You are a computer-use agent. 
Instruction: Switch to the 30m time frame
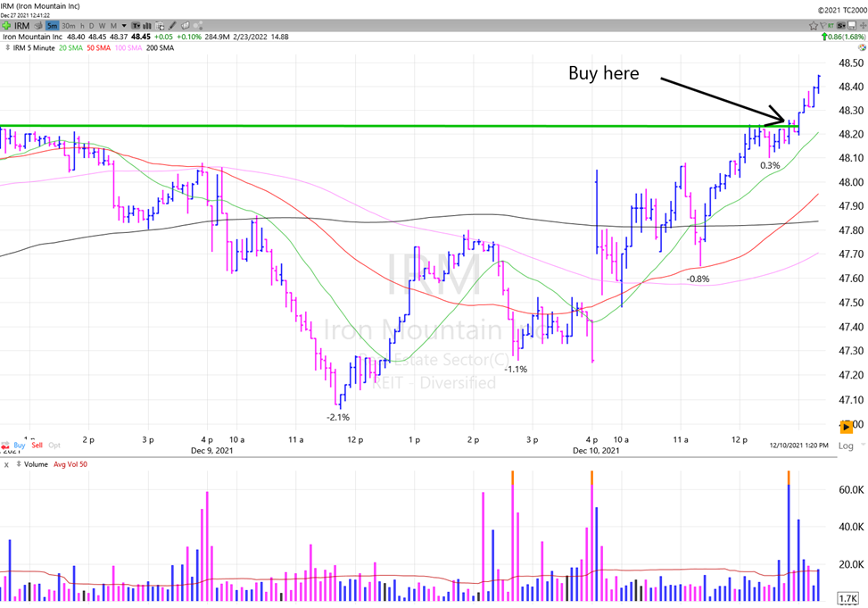69,26
